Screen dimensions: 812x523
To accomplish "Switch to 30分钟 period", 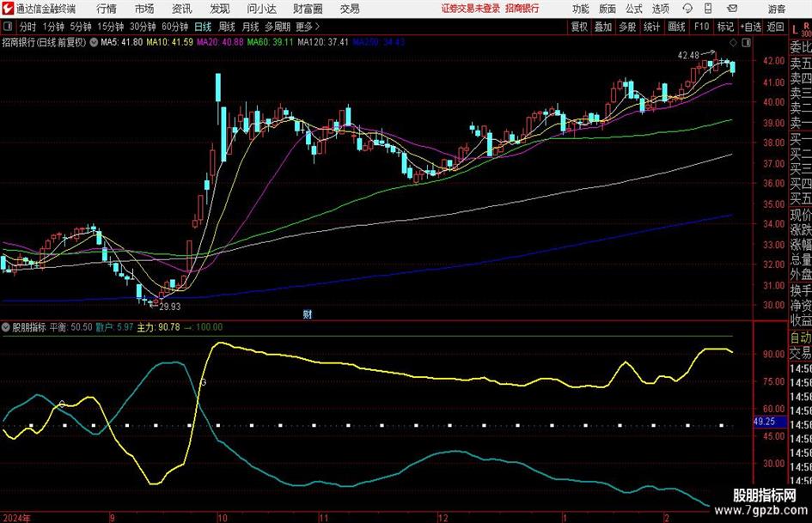I will [143, 27].
